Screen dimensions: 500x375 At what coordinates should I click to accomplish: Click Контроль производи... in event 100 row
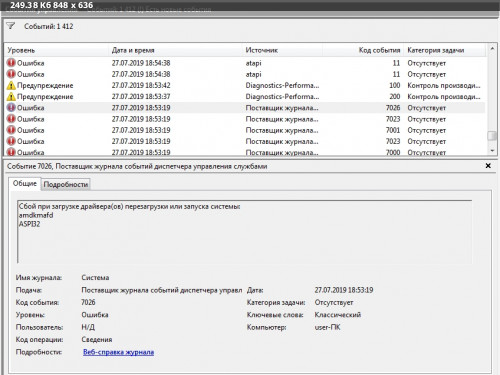point(444,86)
